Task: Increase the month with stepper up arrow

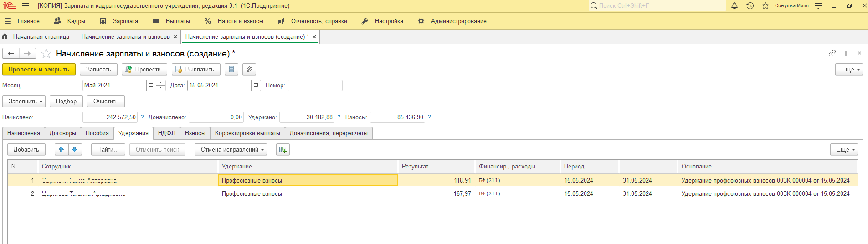Action: tap(161, 83)
